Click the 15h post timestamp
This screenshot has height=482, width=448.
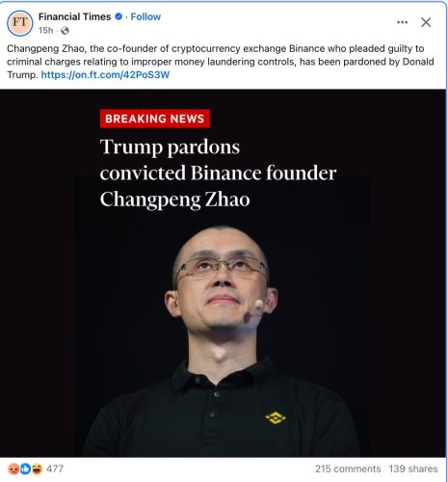click(x=45, y=31)
